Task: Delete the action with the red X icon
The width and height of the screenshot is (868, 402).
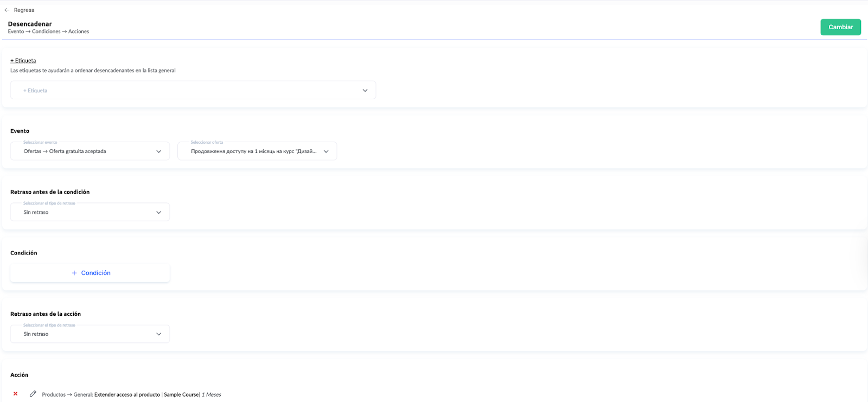Action: point(15,394)
